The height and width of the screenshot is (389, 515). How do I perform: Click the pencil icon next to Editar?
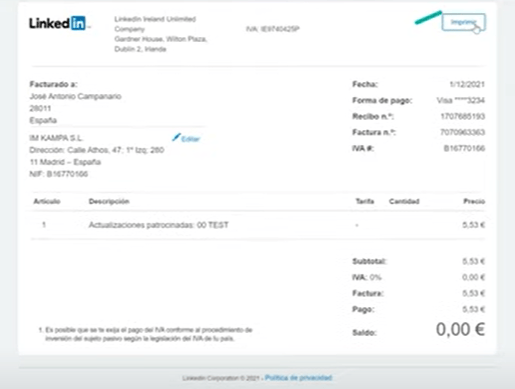click(176, 137)
